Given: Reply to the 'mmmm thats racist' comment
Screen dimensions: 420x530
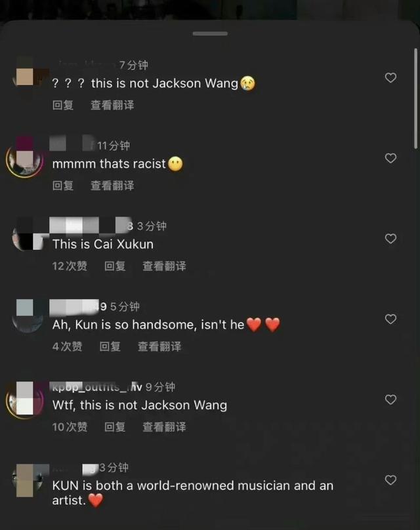Looking at the screenshot, I should pyautogui.click(x=63, y=186).
